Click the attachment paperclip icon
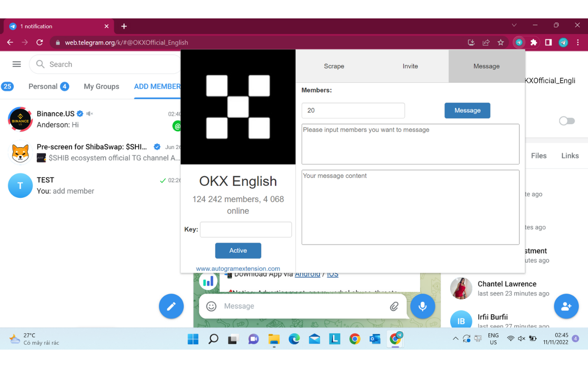Screen dimensions: 588x368 [x=394, y=306]
